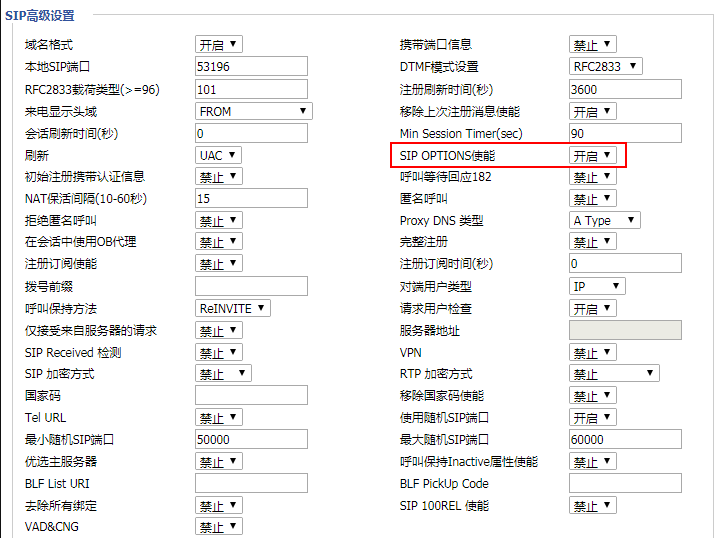Open the 域名格式 dropdown
Screen dimensions: 723x538
pos(218,45)
